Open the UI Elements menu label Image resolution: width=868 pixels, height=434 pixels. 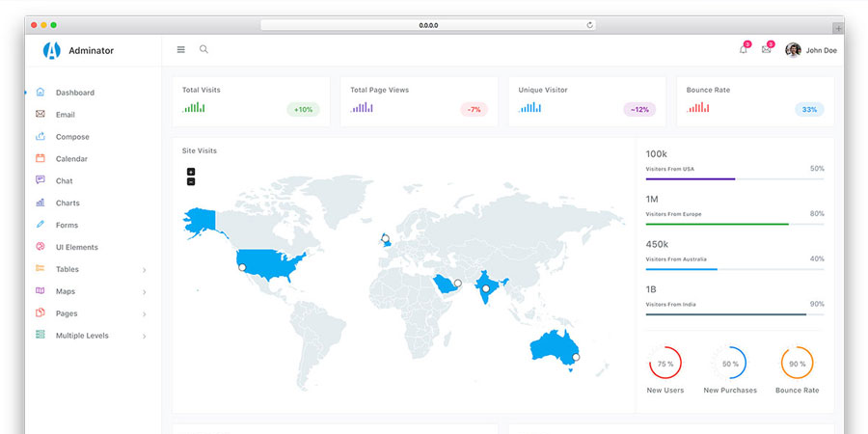click(77, 248)
